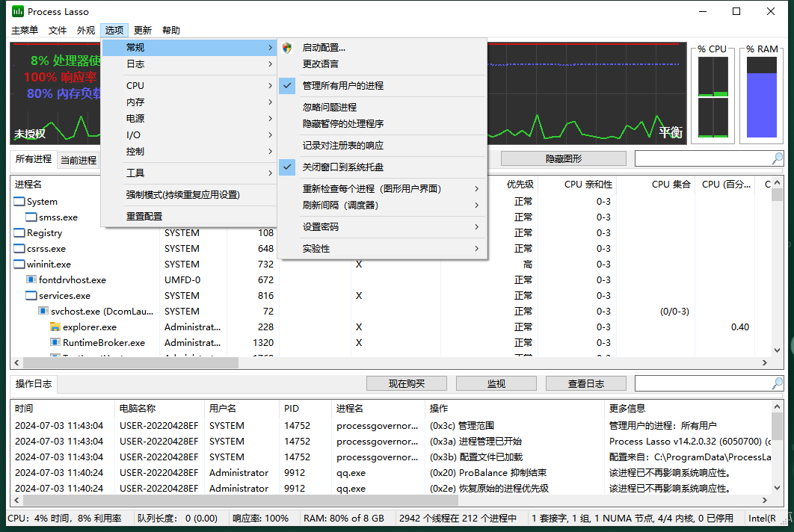Click the Process Lasso app icon in title bar

coord(18,11)
